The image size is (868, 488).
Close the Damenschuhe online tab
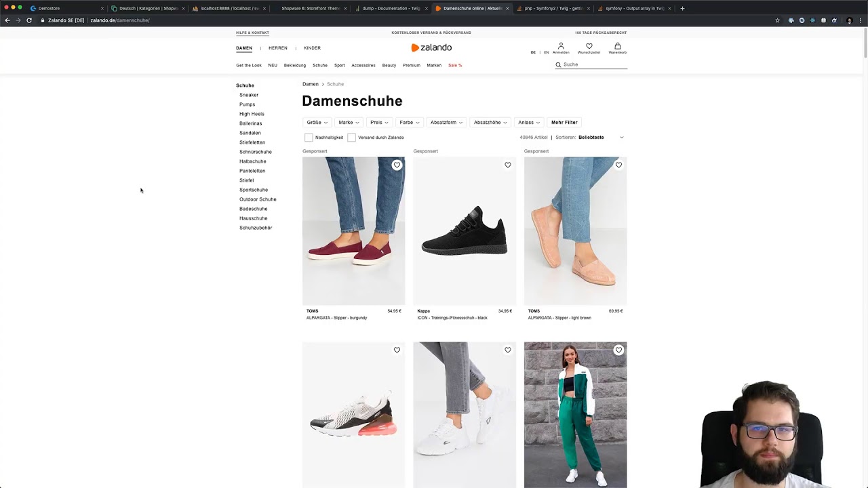click(x=507, y=8)
